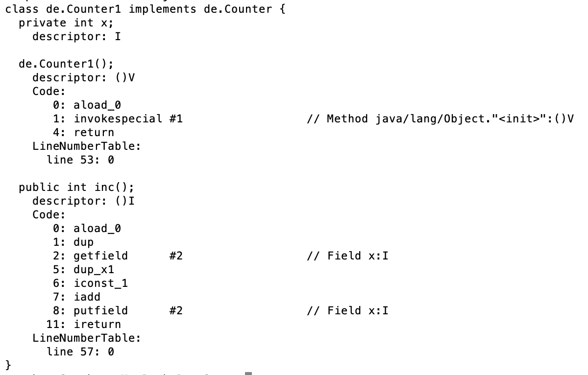Click the '1: dup' instruction

(73, 242)
